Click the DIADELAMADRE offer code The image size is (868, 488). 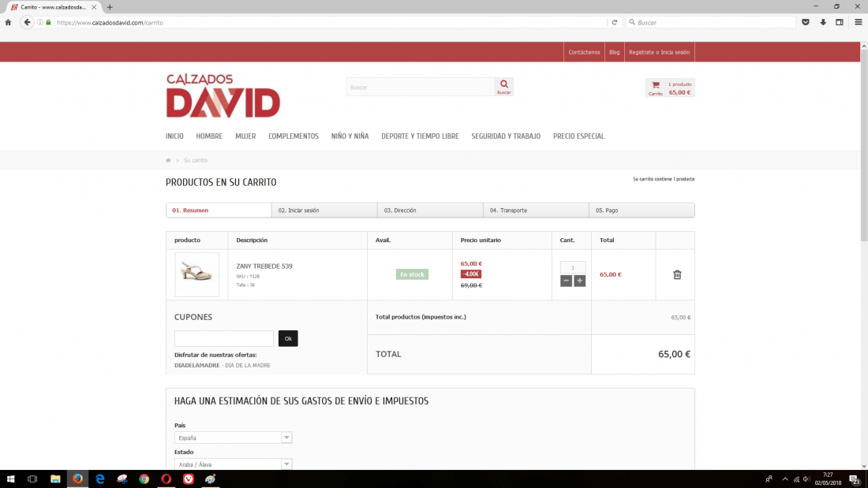(x=197, y=366)
